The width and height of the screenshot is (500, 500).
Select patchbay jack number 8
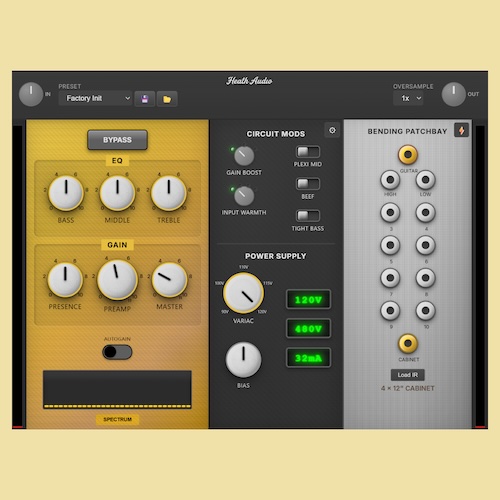425,277
